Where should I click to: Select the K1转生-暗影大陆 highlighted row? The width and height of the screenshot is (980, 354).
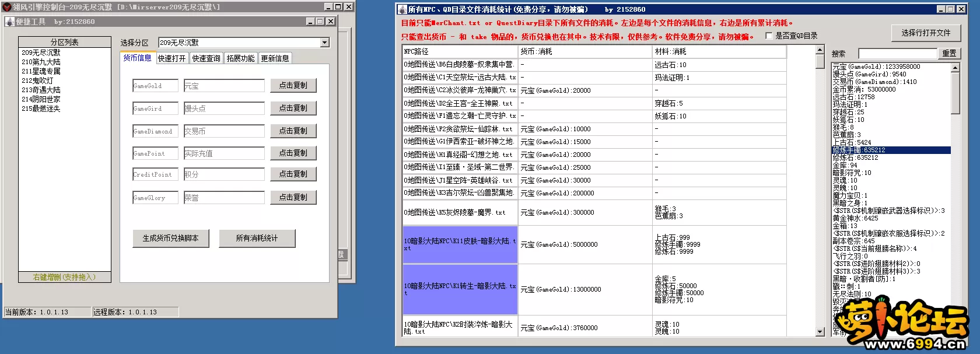460,289
